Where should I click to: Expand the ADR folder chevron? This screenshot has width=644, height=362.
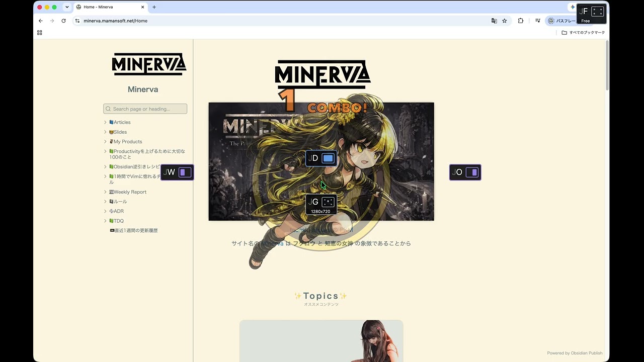click(x=105, y=211)
